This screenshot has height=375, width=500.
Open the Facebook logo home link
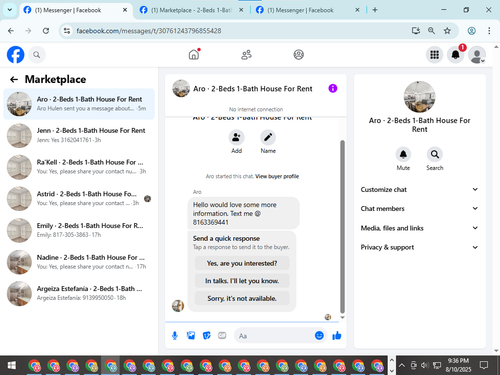[16, 55]
